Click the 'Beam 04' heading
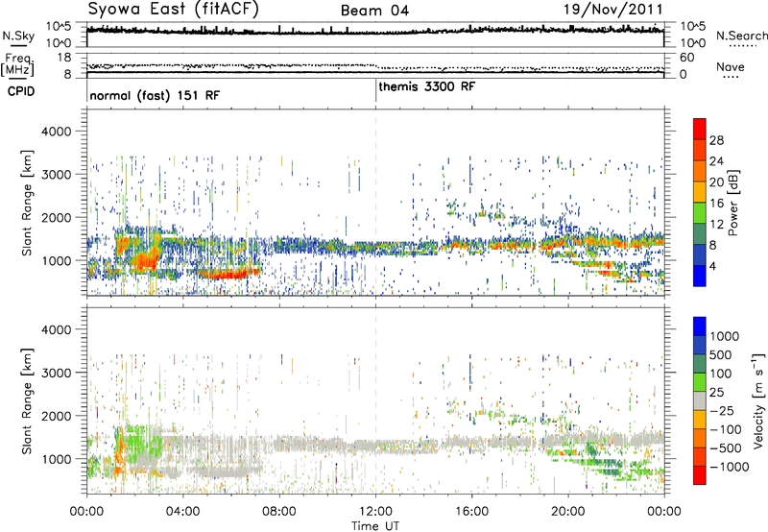 click(x=374, y=11)
